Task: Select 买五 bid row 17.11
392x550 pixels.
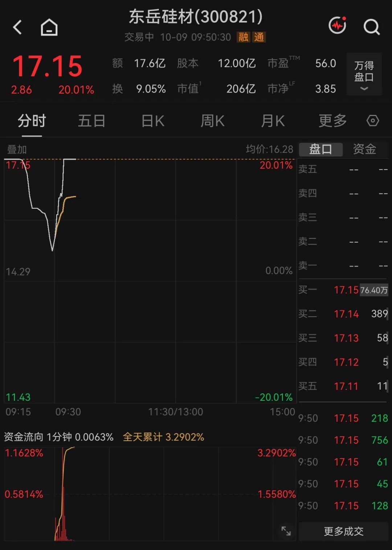Action: point(343,386)
